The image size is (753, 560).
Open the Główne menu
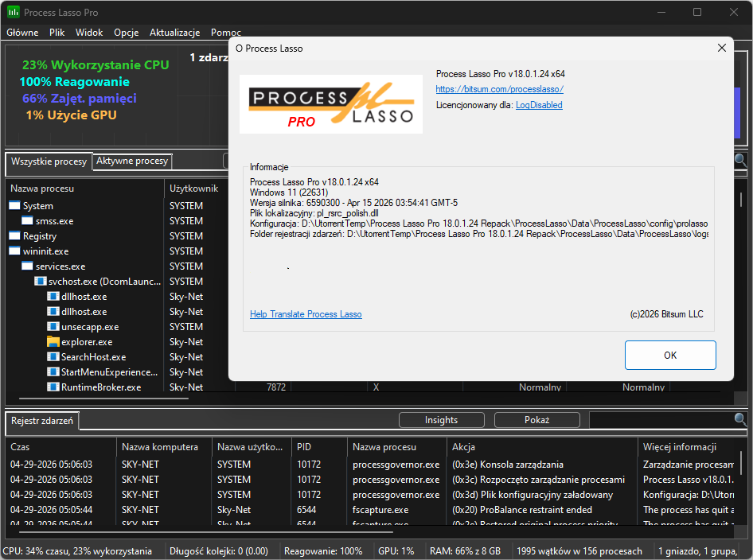pos(22,32)
